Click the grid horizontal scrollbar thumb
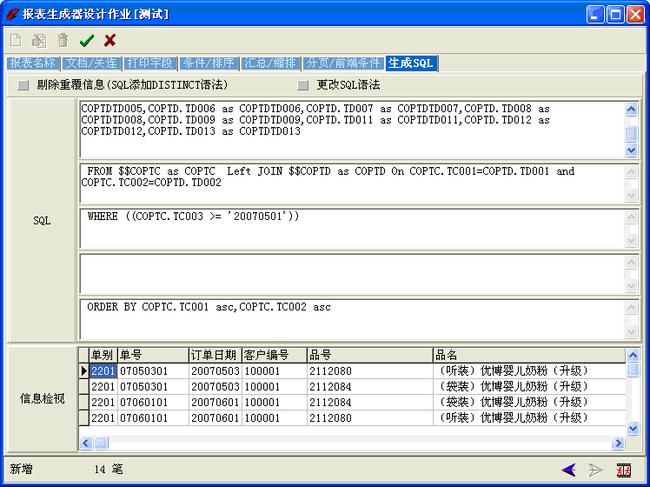 click(x=101, y=443)
